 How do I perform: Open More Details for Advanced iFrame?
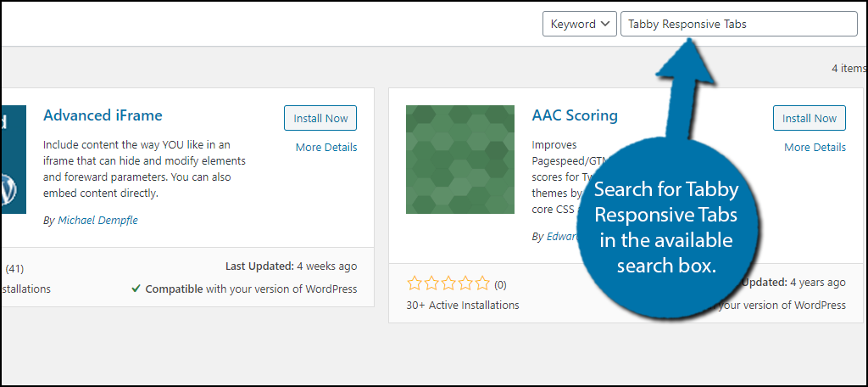326,147
